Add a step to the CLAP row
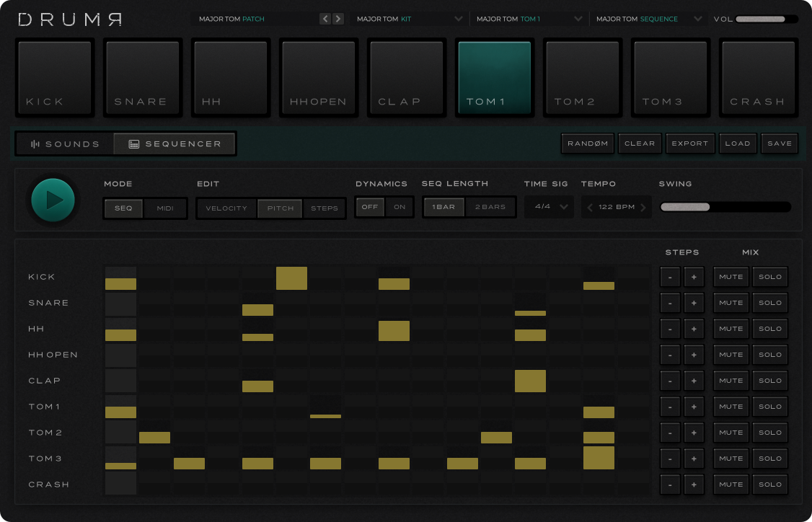Screen dimensions: 812x522 point(694,381)
